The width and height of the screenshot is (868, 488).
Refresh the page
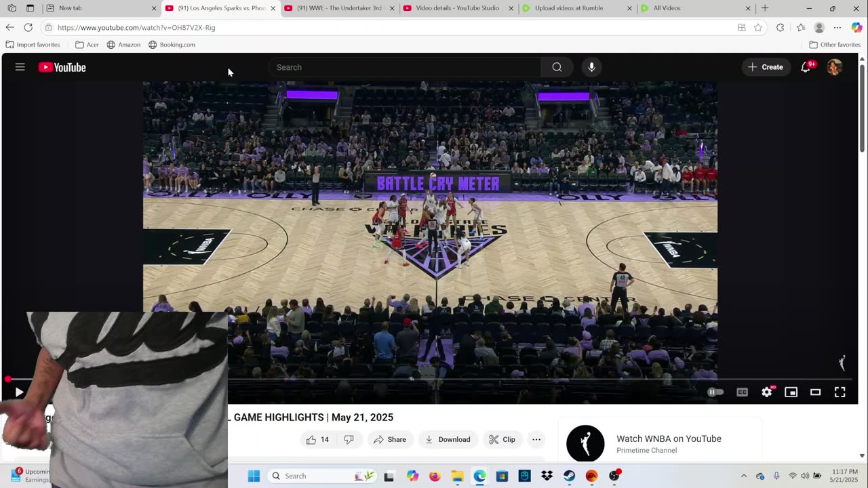point(28,27)
